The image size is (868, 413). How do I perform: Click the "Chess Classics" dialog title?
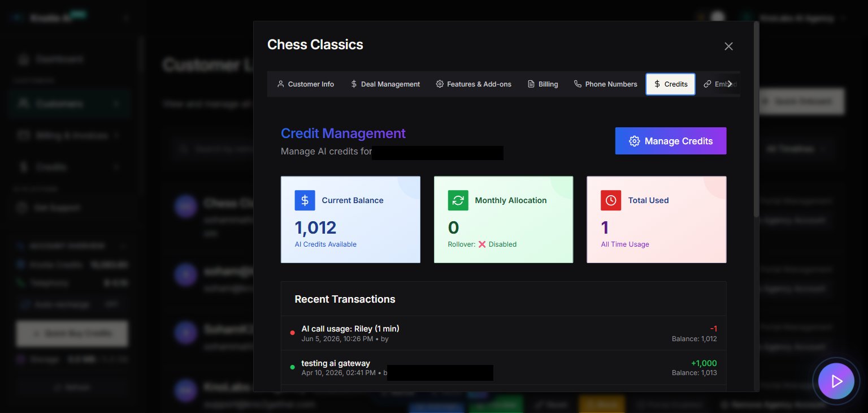(315, 45)
